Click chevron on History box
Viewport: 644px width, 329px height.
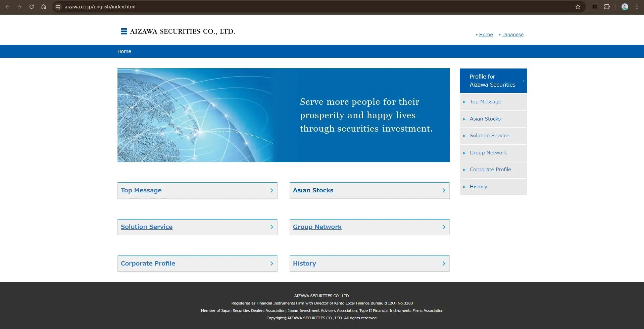pos(444,264)
